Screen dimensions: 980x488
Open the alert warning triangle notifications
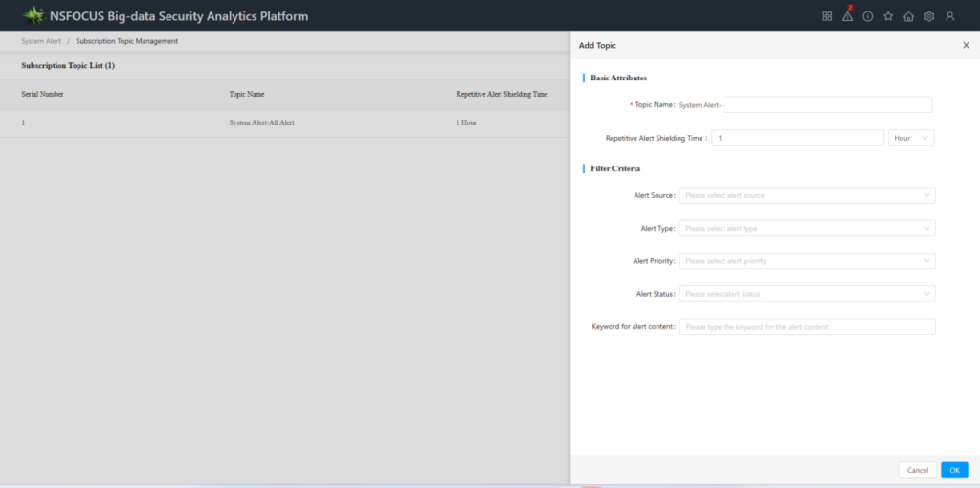click(x=847, y=16)
